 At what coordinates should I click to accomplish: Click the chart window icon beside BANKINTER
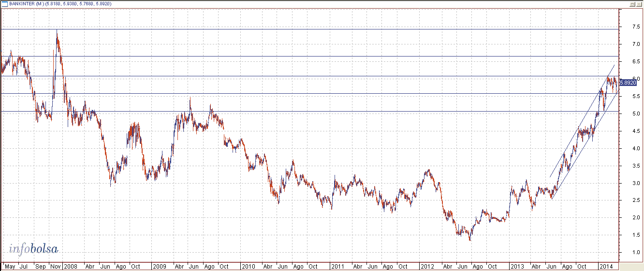point(4,3)
